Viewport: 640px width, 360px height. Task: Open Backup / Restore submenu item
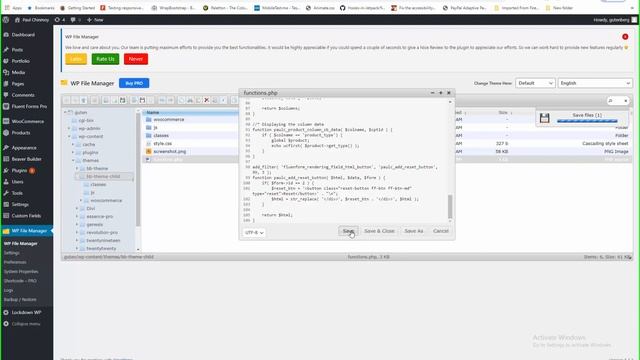20,299
